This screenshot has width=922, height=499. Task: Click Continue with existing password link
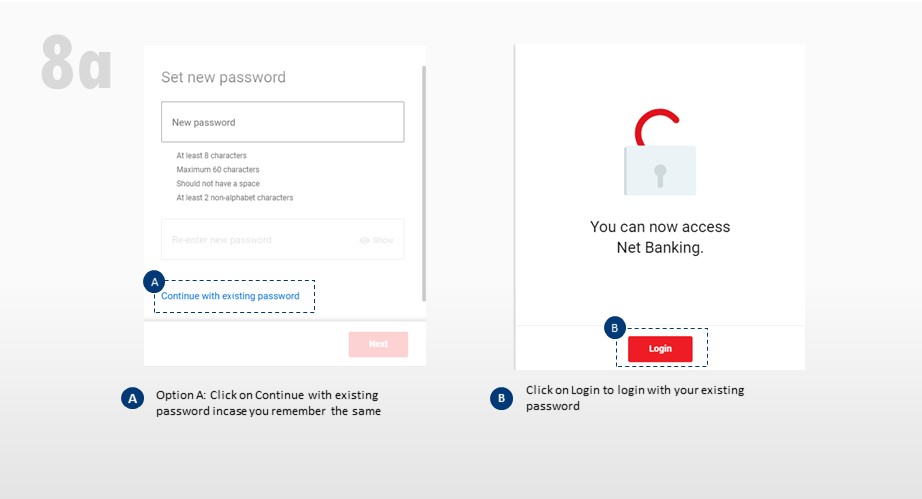click(230, 296)
